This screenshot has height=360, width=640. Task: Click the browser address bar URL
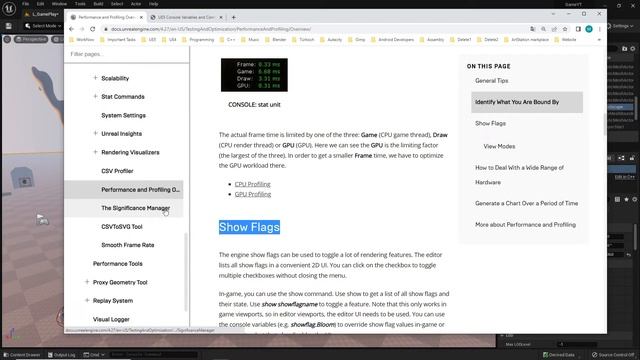pos(211,29)
